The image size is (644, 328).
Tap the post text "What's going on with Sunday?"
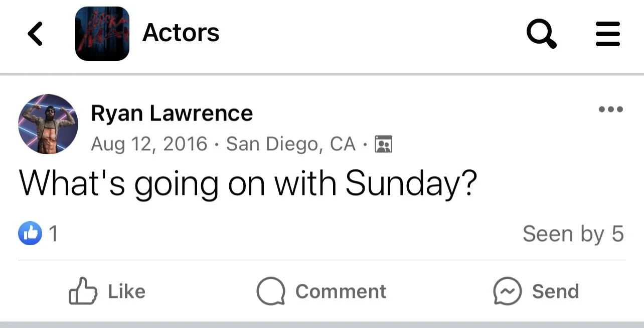coord(247,183)
